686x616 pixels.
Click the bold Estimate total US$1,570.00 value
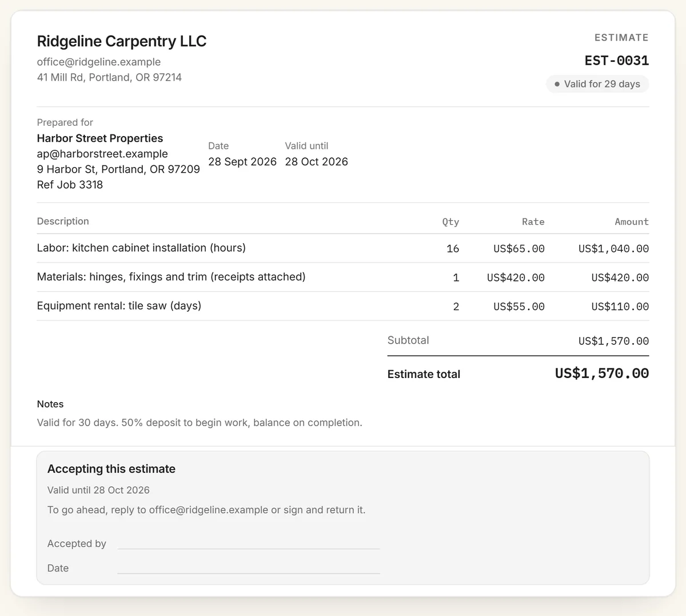pos(602,373)
